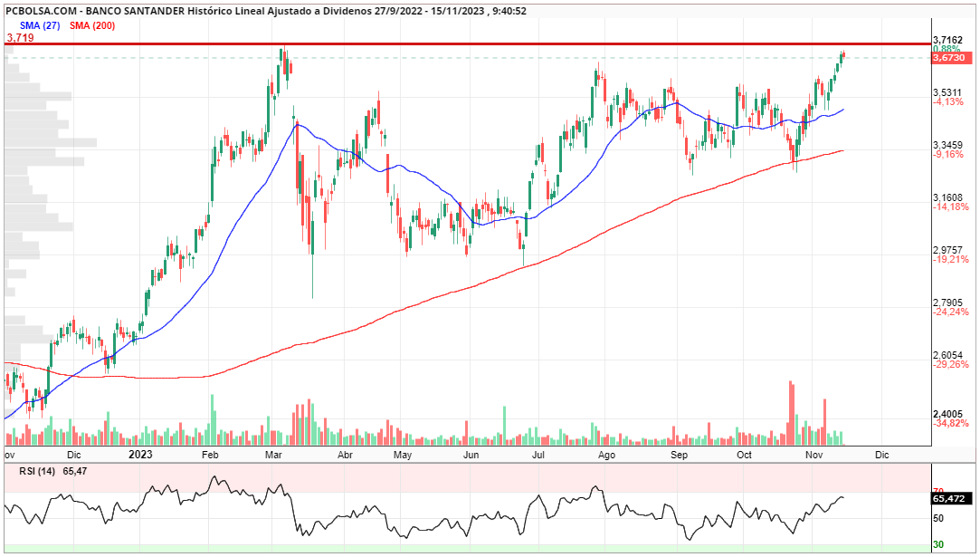
Task: Click the -19,21% percentage label
Action: (951, 259)
